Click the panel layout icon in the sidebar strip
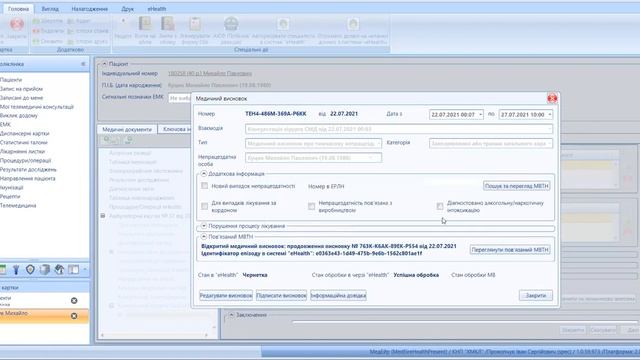Image resolution: width=640 pixels, height=360 pixels. pos(73,269)
